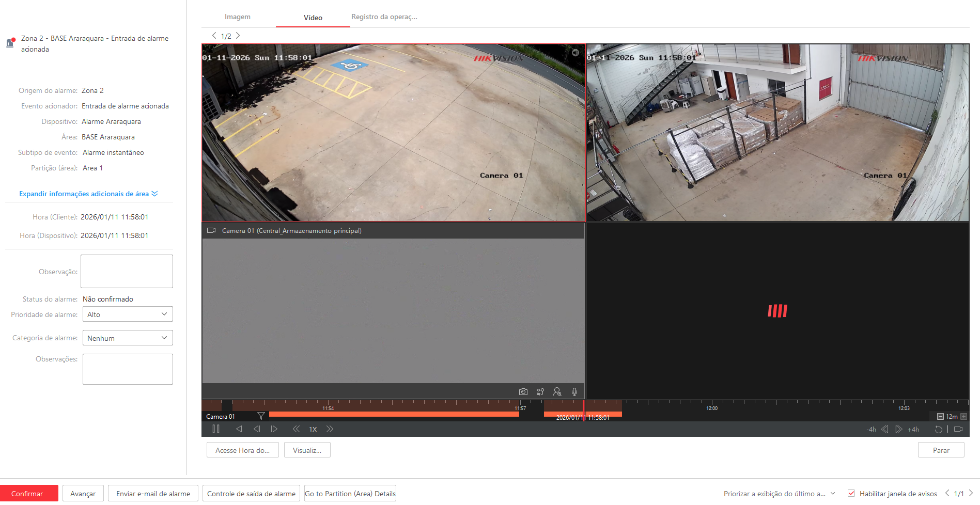Uncheck Habilitar janela de avisos checkbox

coord(851,494)
